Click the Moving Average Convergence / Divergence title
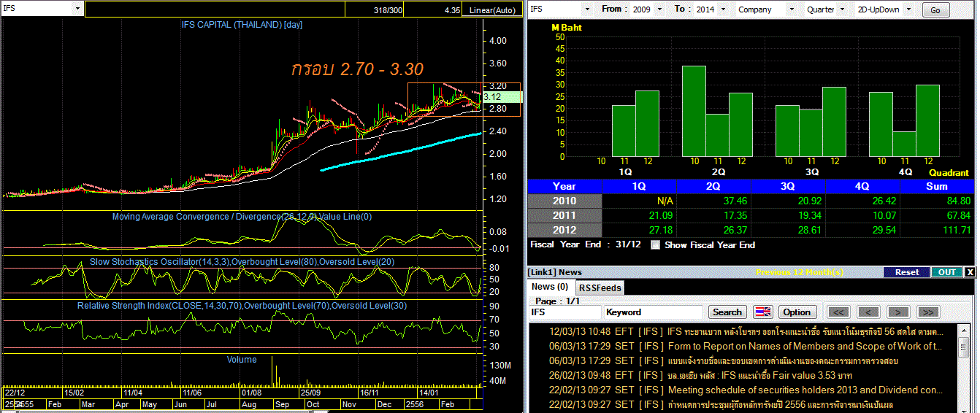980x413 pixels. pos(242,217)
